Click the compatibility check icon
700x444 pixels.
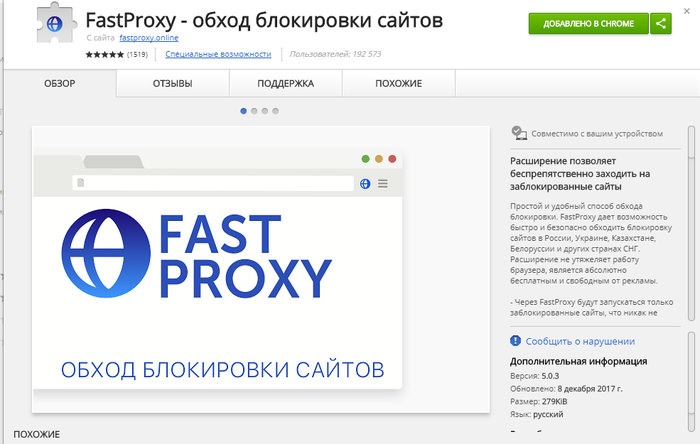pos(519,133)
